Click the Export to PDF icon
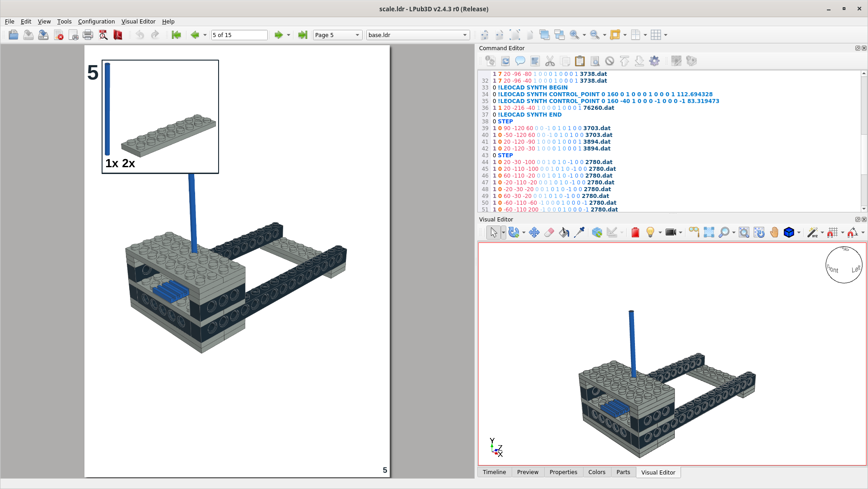This screenshot has height=489, width=868. 118,35
